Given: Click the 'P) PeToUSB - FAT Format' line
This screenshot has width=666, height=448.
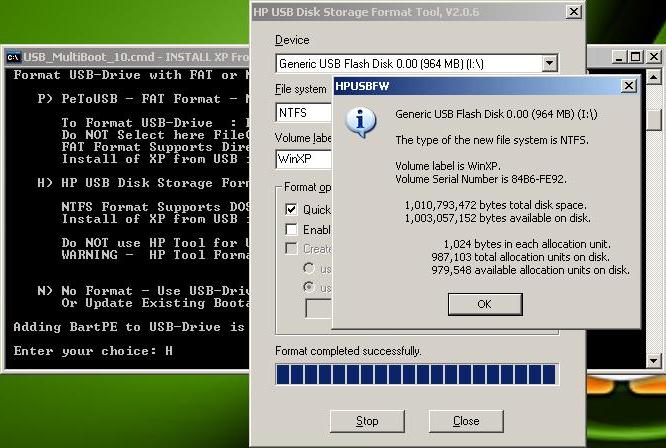Looking at the screenshot, I should click(x=143, y=99).
